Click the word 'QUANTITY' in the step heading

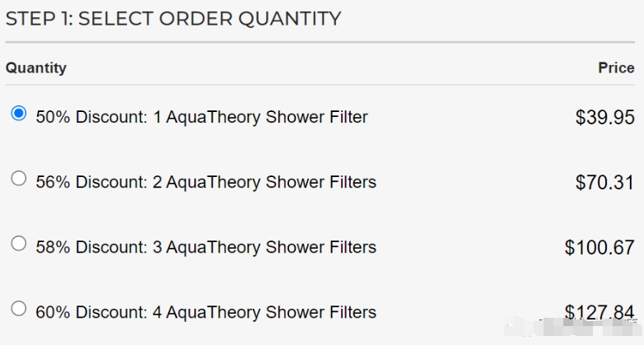point(290,19)
